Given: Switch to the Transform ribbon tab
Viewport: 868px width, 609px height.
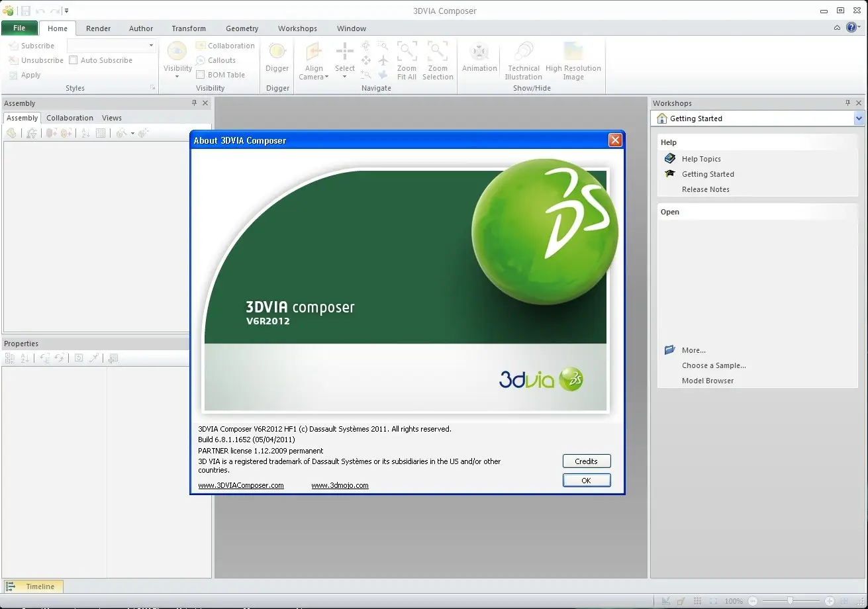Looking at the screenshot, I should (189, 28).
